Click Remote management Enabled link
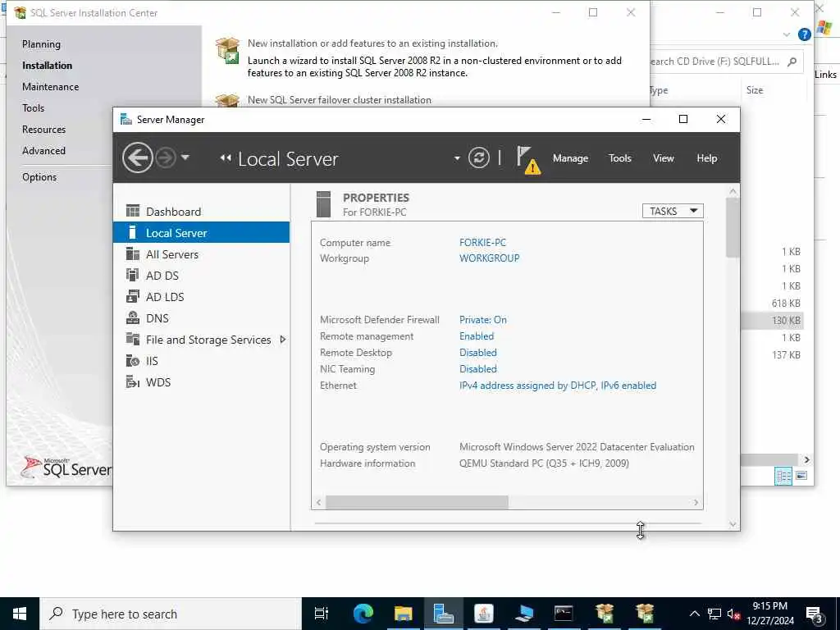 click(x=477, y=336)
